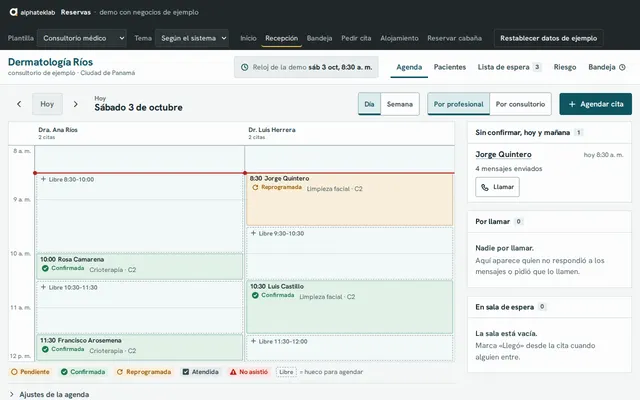640x400 pixels.
Task: Click Confirmada check icon on Luis Castillo
Action: tap(255, 295)
